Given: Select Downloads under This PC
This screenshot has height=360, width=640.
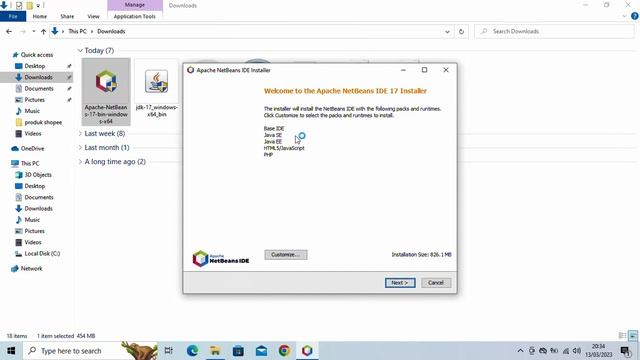Looking at the screenshot, I should [x=38, y=208].
